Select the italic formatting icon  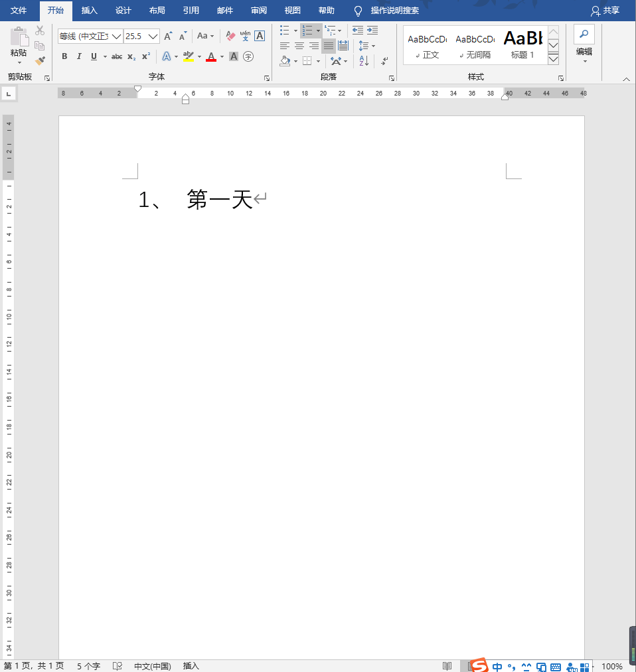point(79,56)
